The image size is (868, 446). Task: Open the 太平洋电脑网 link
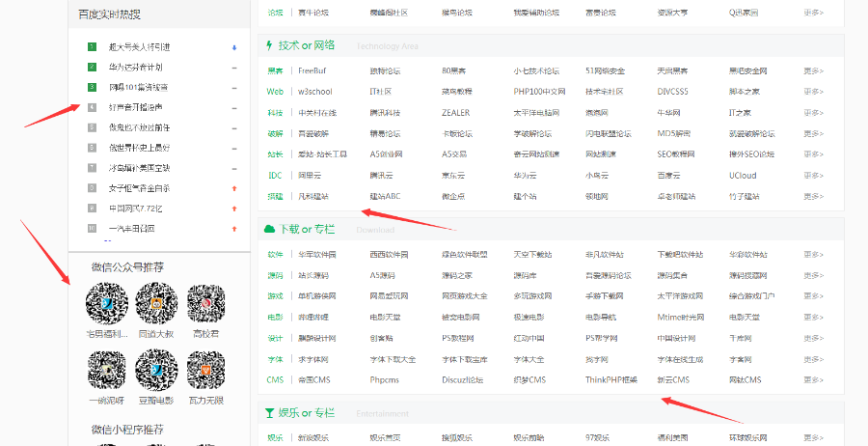click(x=536, y=113)
